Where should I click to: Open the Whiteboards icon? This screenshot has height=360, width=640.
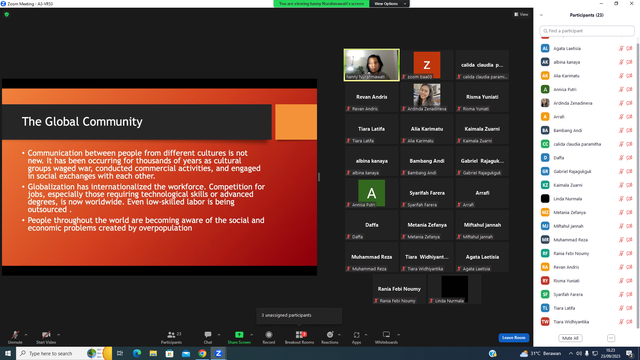(386, 335)
